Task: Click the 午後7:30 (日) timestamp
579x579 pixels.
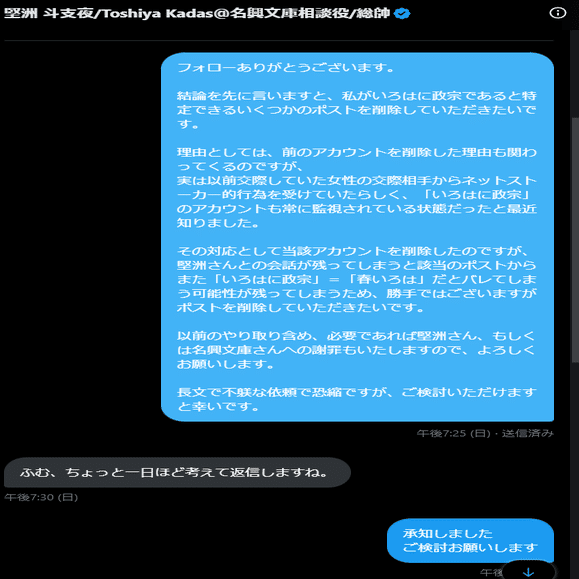Action: (41, 497)
